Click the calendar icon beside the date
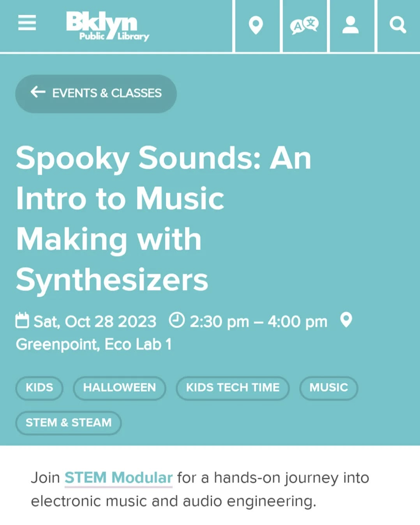Image resolution: width=420 pixels, height=525 pixels. [22, 321]
